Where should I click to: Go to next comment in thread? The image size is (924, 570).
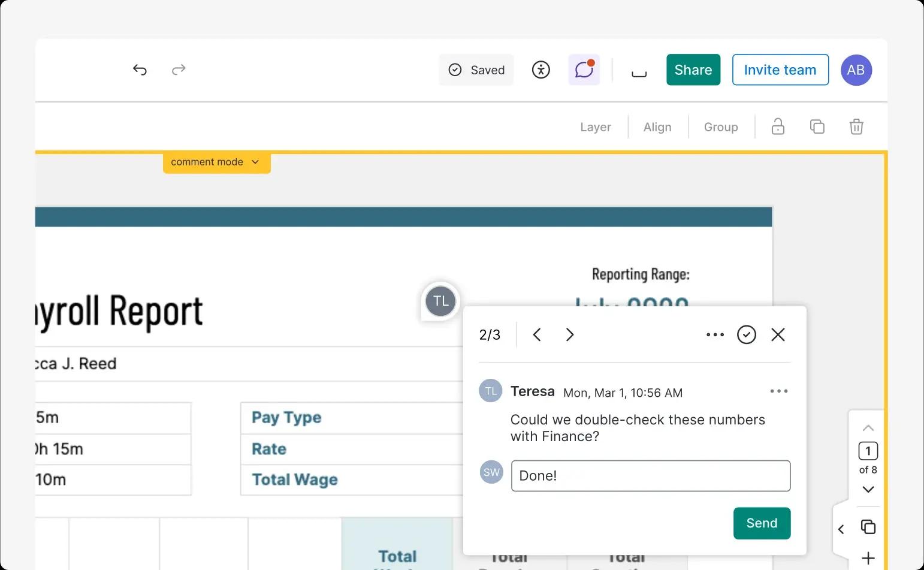click(570, 334)
